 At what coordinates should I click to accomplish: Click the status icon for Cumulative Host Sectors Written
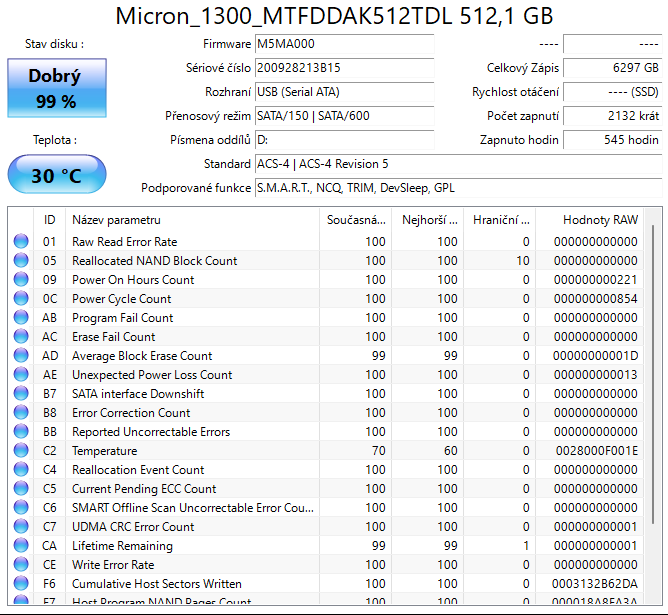click(21, 583)
